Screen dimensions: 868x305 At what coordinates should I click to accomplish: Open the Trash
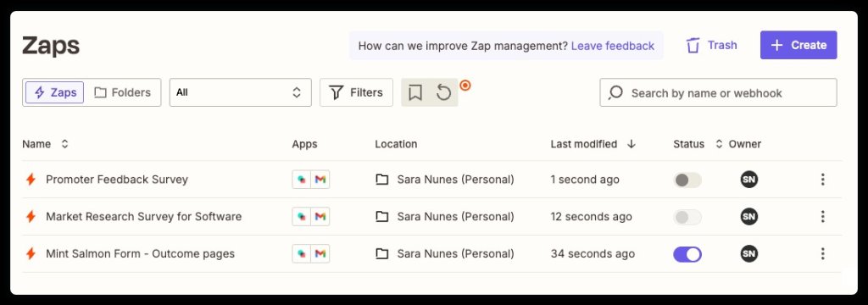point(711,46)
